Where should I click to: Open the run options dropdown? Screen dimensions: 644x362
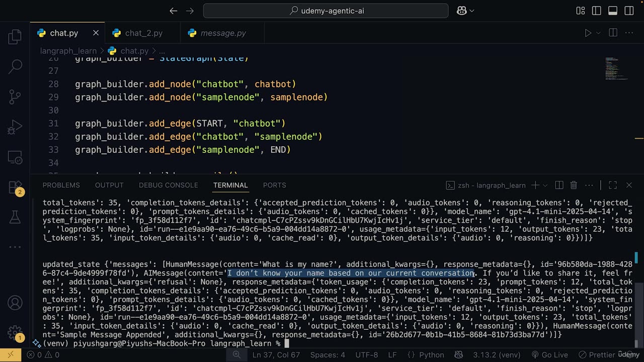pos(598,33)
